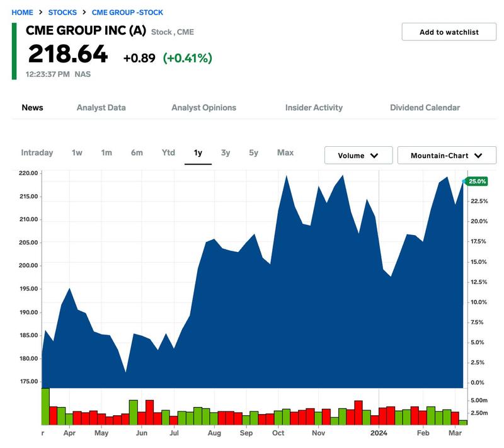Switch to the Analyst Data tab

[x=101, y=108]
